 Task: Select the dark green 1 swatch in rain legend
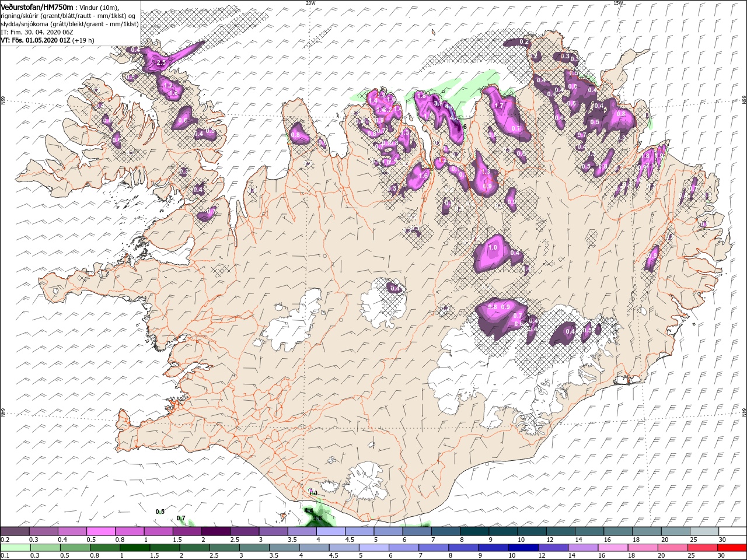[x=134, y=547]
